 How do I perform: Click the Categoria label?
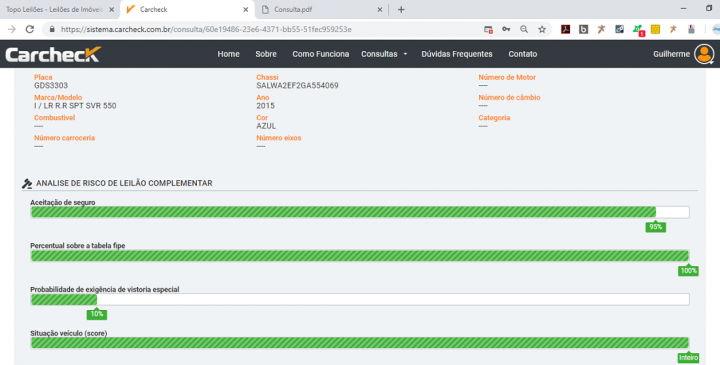tap(494, 118)
